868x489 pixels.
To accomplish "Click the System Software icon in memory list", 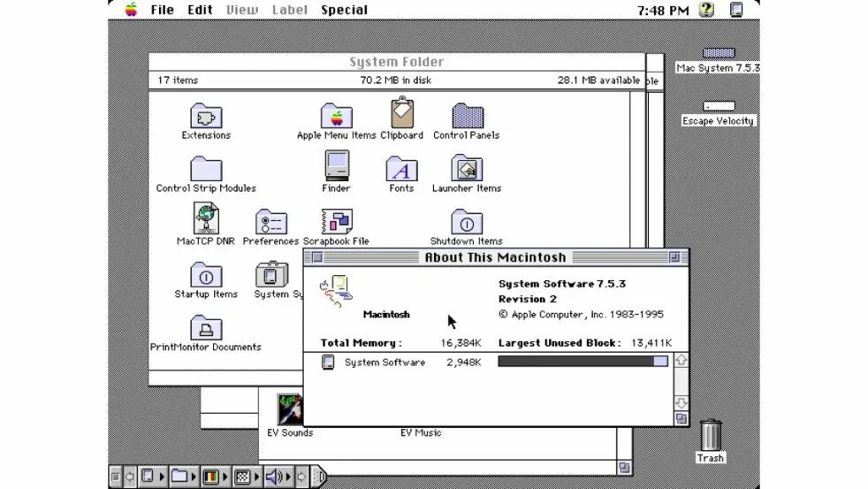I will (x=328, y=363).
